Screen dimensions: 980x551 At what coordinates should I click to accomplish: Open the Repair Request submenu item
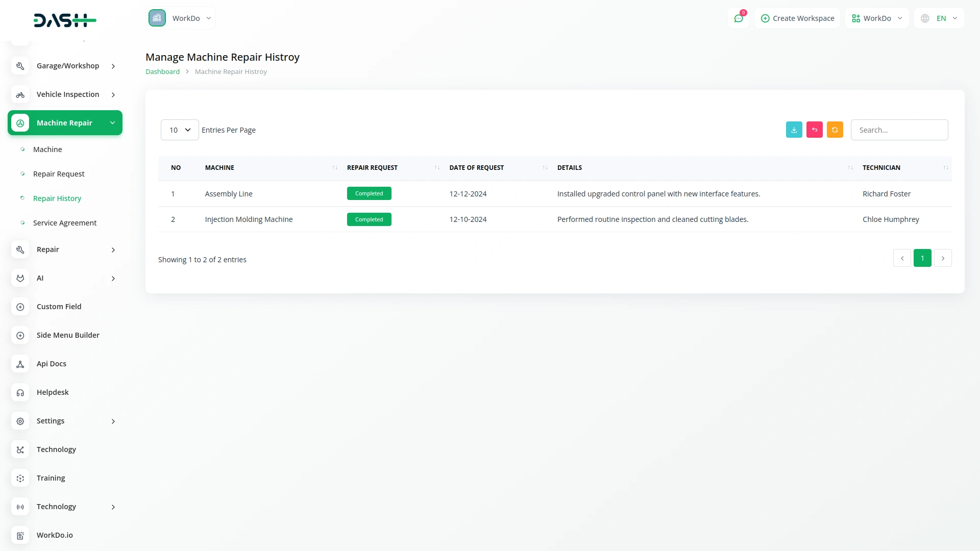coord(59,174)
